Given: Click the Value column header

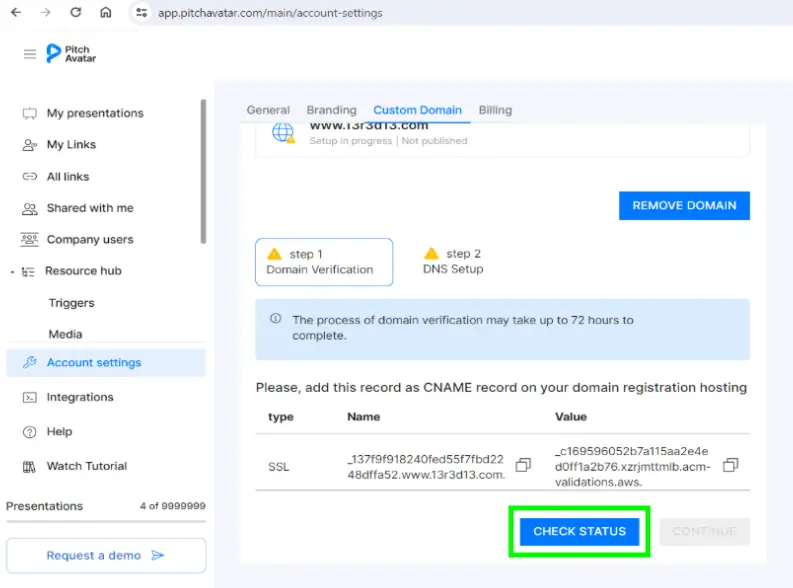Looking at the screenshot, I should [571, 417].
